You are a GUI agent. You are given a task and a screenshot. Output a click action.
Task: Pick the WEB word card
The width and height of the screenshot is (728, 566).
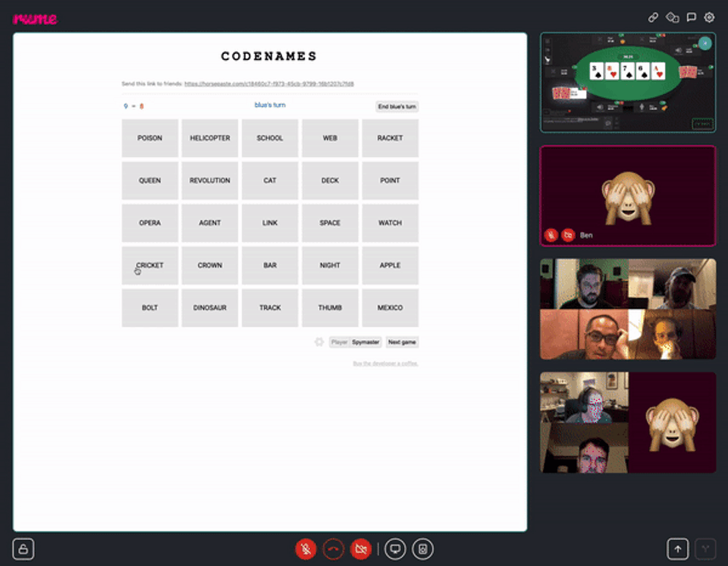tap(330, 138)
